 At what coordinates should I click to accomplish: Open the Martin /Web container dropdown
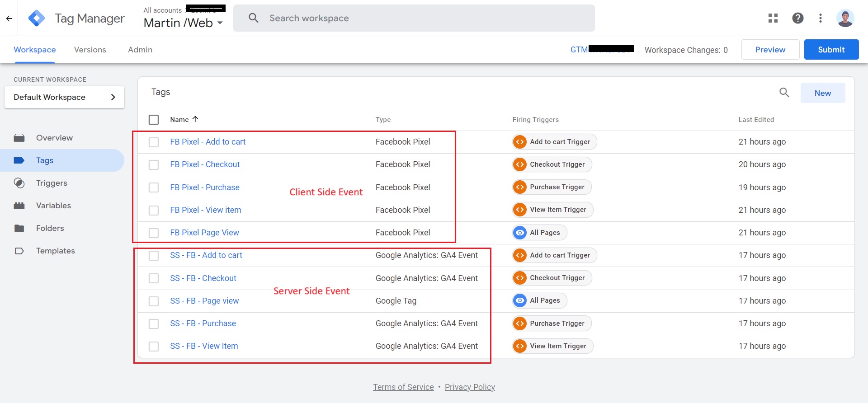coord(183,23)
